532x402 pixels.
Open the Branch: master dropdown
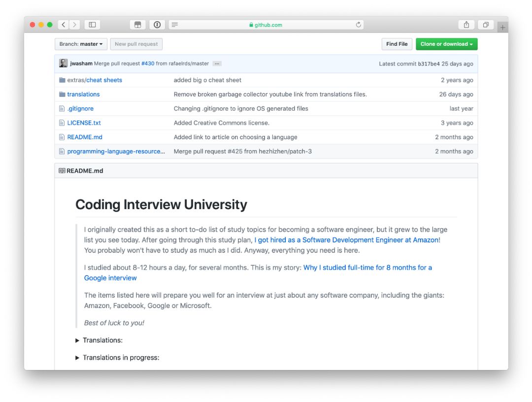tap(81, 44)
